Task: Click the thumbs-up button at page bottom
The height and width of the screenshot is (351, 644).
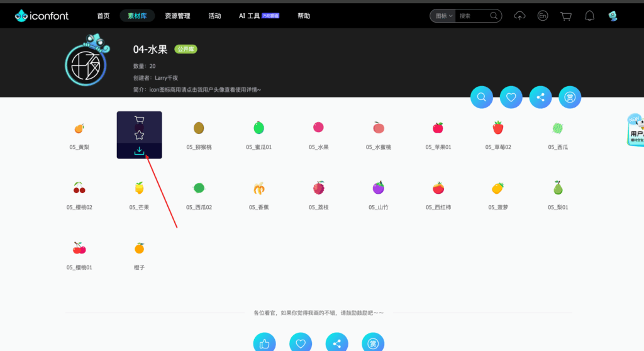Action: 264,343
